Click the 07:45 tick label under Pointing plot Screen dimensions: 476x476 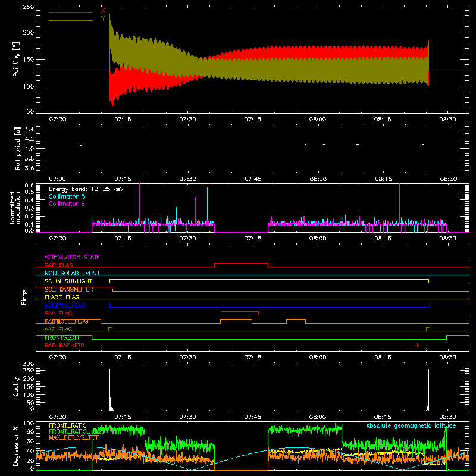click(x=252, y=120)
